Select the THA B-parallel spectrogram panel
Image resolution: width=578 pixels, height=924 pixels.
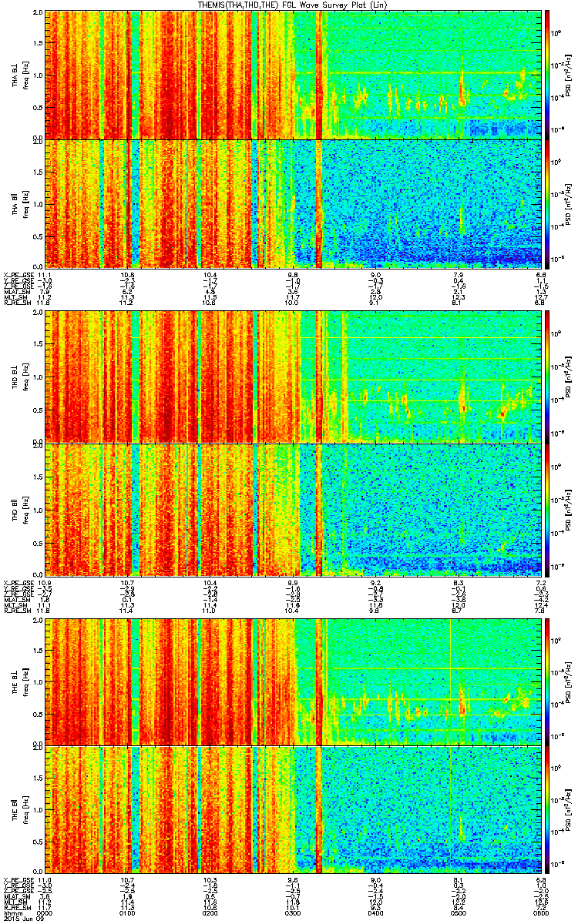(295, 203)
